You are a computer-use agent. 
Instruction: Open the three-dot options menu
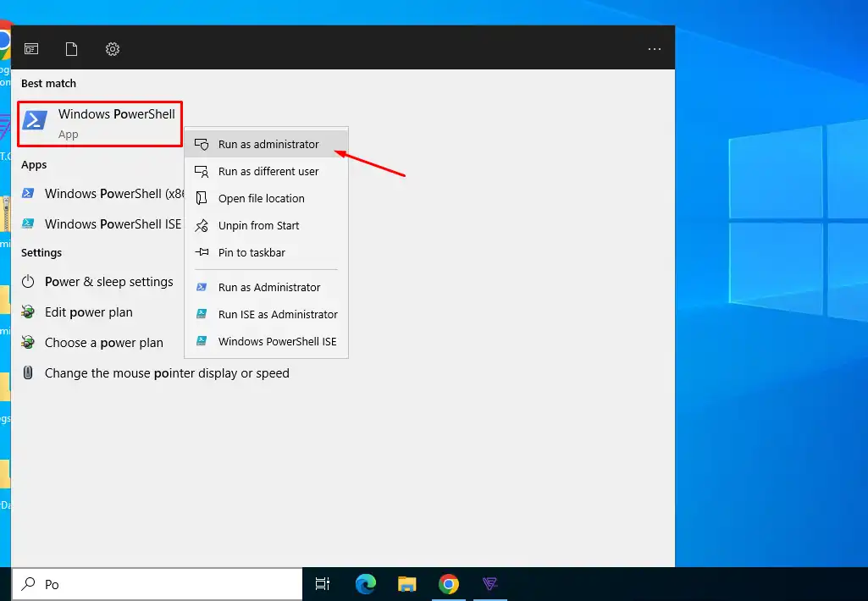coord(655,49)
